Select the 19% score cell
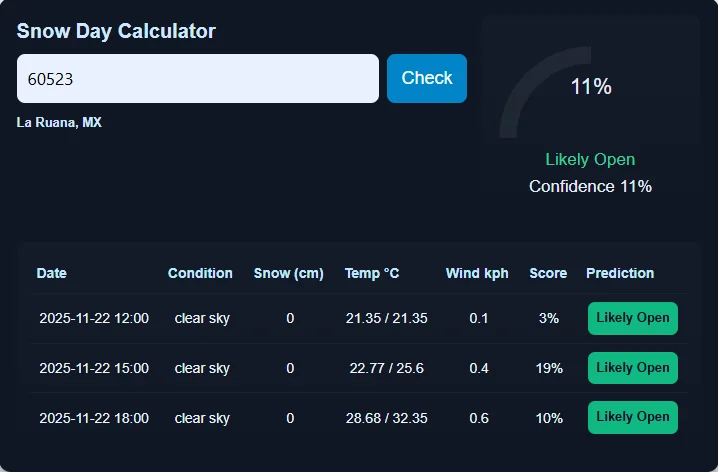Screen dimensions: 718x472 tap(549, 368)
